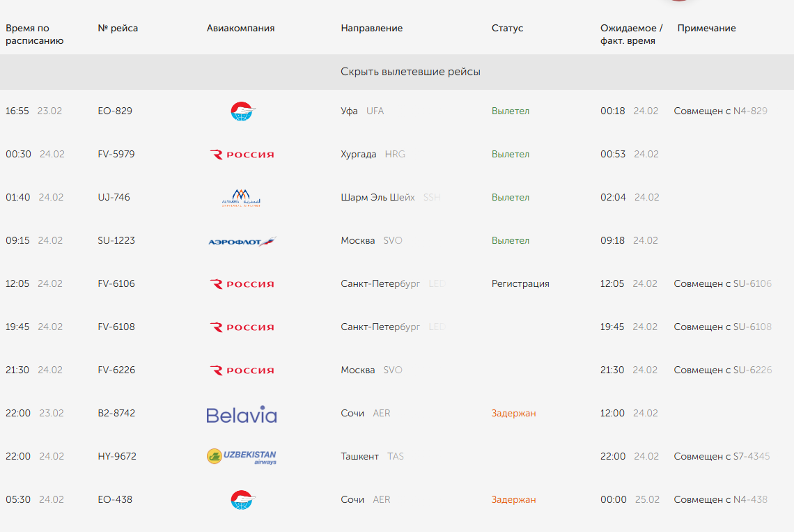Select the Направление column header
Viewport: 794px width, 532px height.
pyautogui.click(x=372, y=29)
